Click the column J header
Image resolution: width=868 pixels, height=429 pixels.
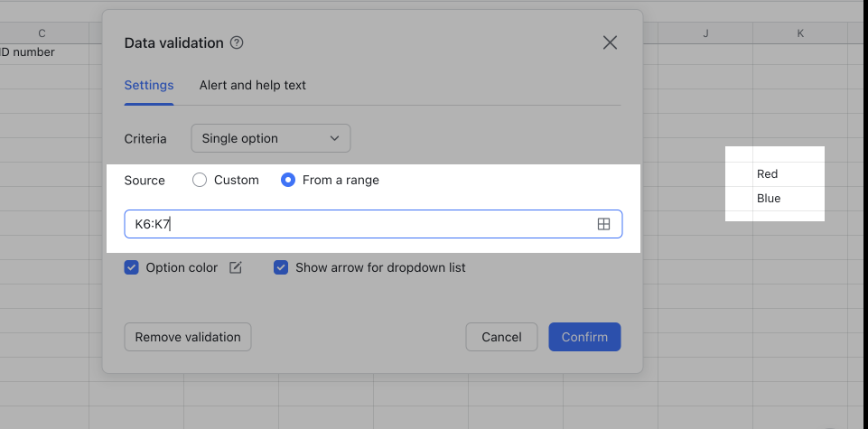(705, 33)
